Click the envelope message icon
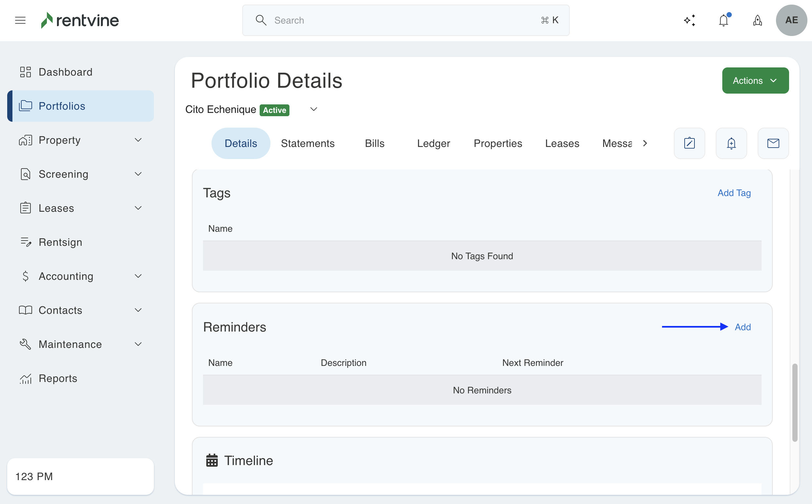 (773, 143)
